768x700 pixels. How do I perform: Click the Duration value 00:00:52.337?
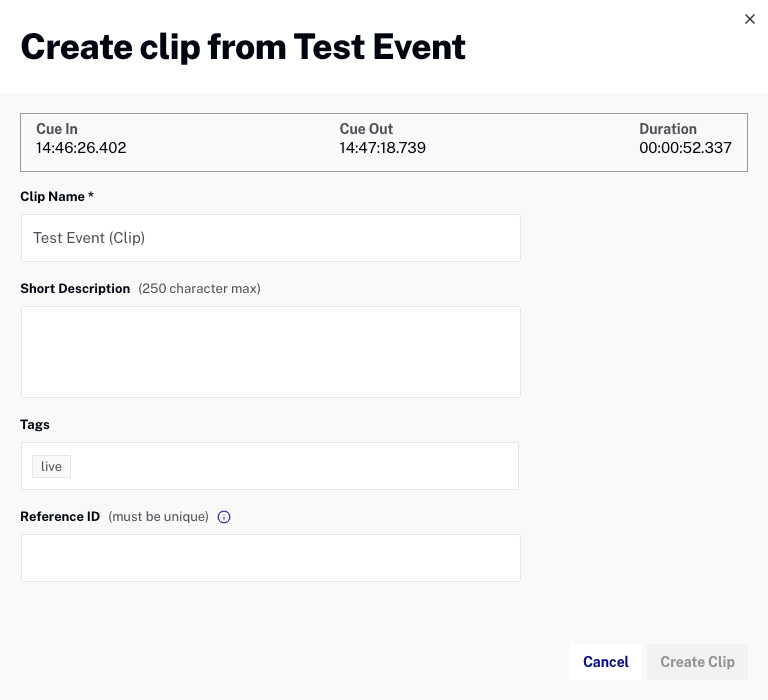point(685,148)
